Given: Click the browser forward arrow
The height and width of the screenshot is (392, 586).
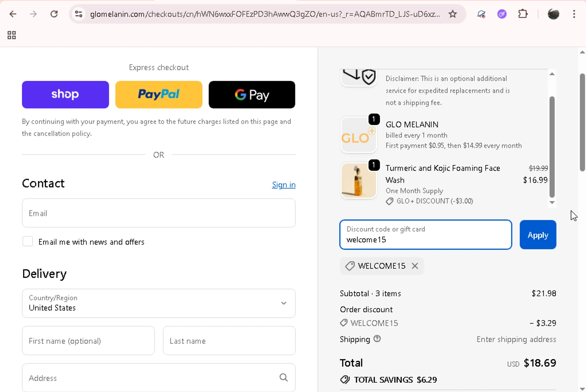Looking at the screenshot, I should click(x=33, y=14).
